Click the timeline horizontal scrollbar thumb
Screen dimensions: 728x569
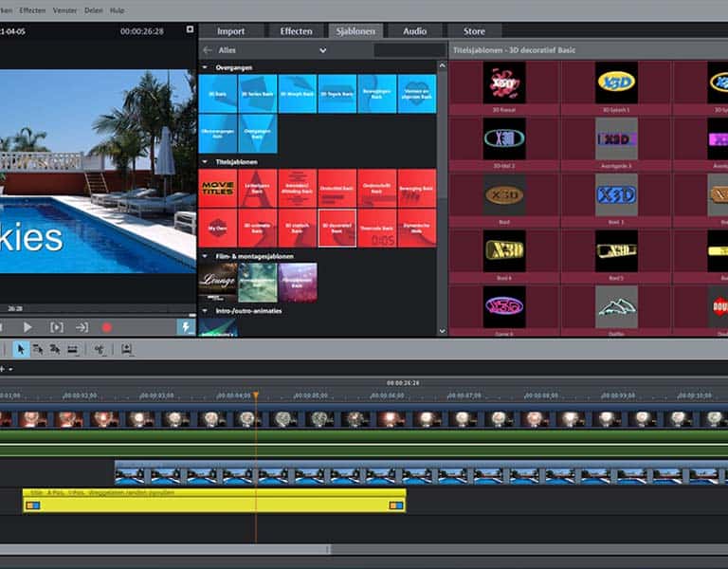165,549
